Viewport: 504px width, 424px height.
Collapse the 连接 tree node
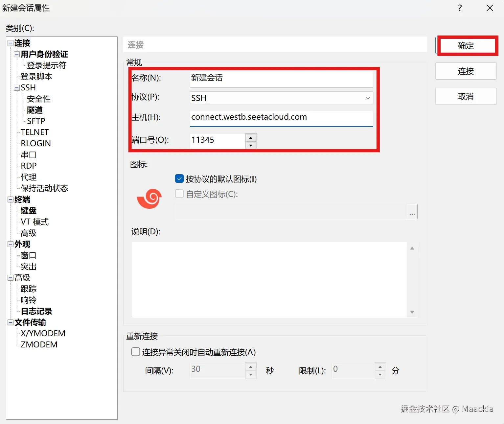(x=11, y=43)
